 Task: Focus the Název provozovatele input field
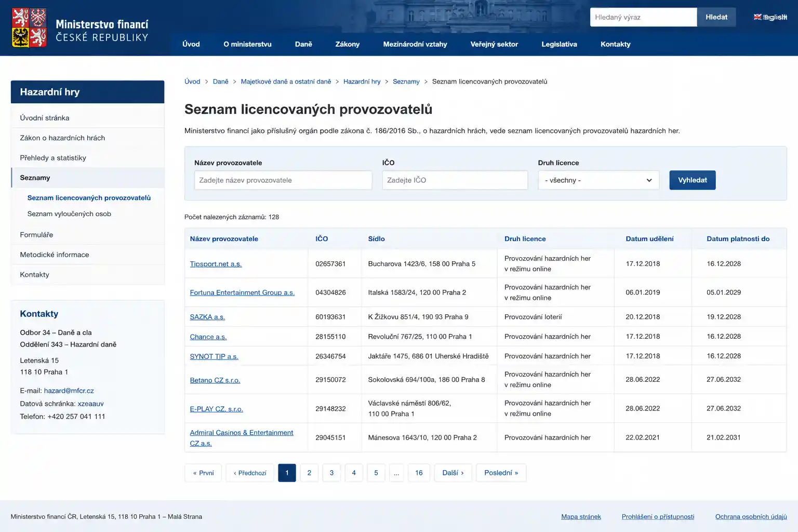283,180
